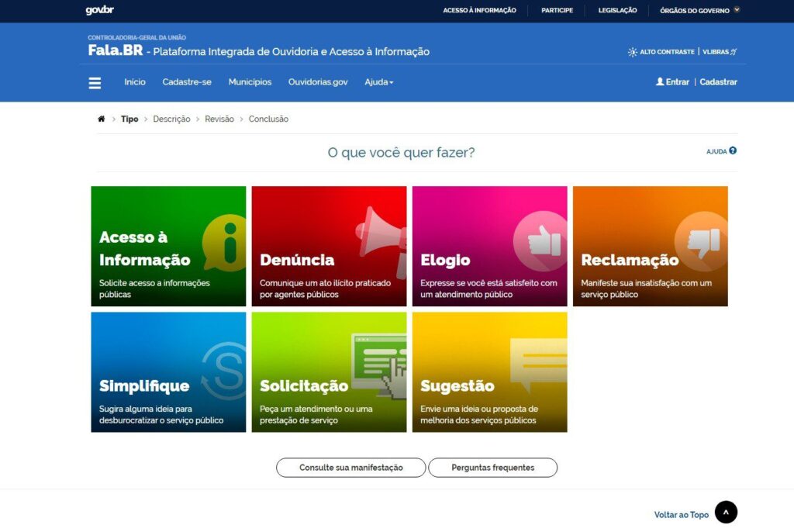Click the S arrows icon on Simplifique card
The image size is (794, 532).
point(224,371)
